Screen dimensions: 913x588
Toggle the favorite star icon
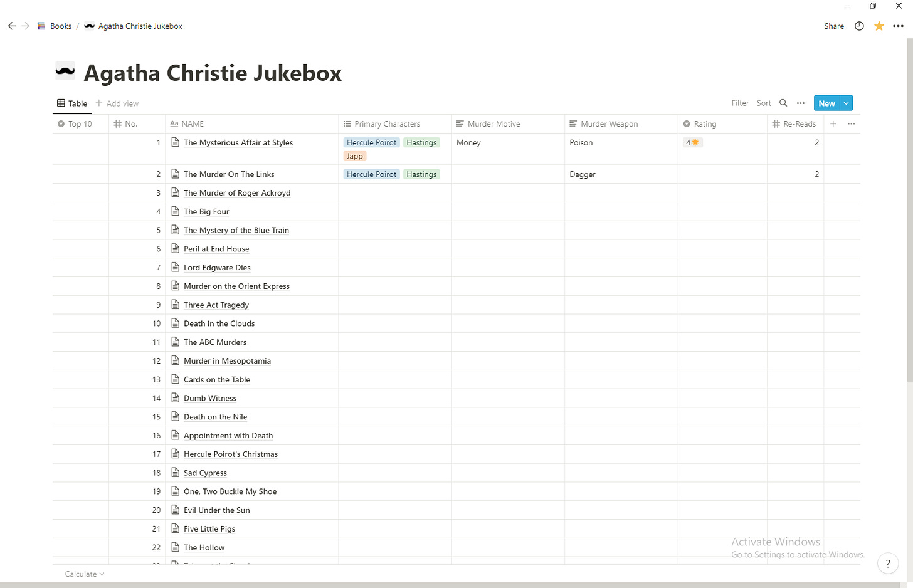pyautogui.click(x=879, y=26)
